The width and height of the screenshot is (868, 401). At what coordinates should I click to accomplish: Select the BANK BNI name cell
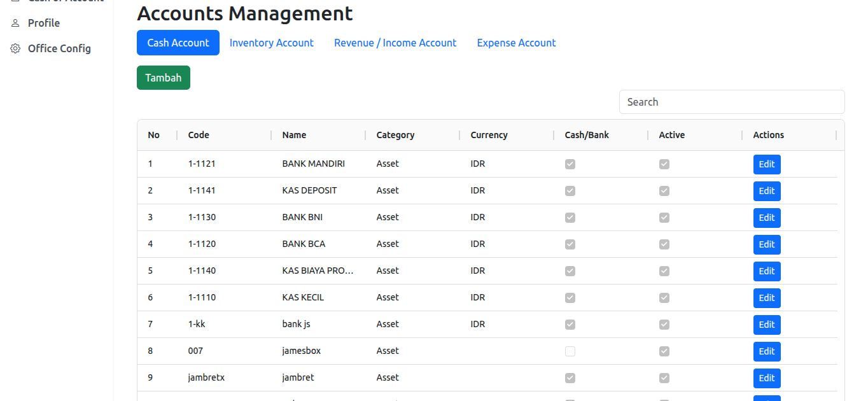pos(302,217)
